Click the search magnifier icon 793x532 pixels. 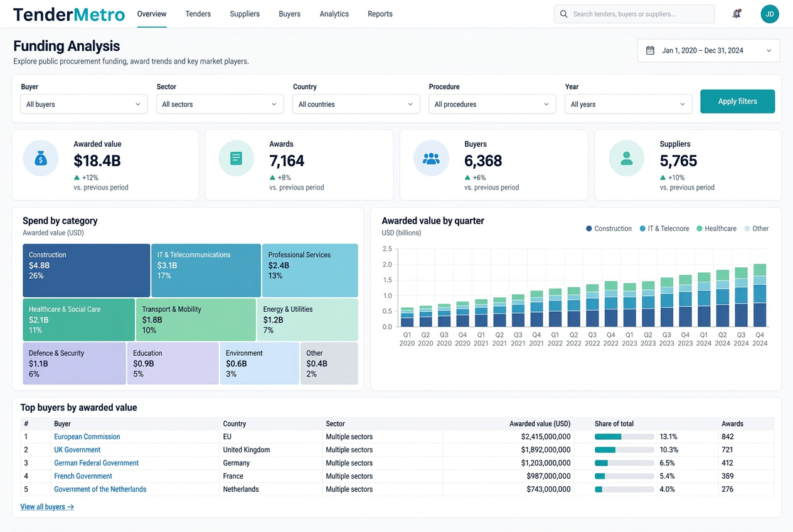pos(563,14)
